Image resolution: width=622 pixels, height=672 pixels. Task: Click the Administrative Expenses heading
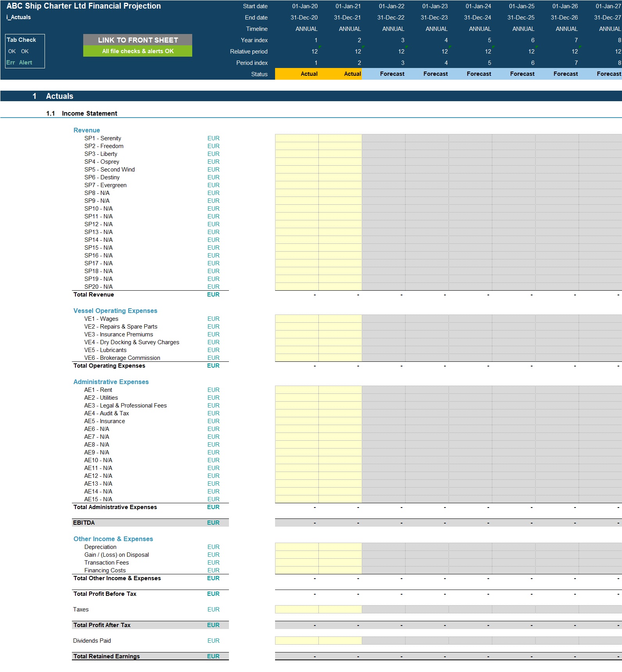[x=111, y=382]
